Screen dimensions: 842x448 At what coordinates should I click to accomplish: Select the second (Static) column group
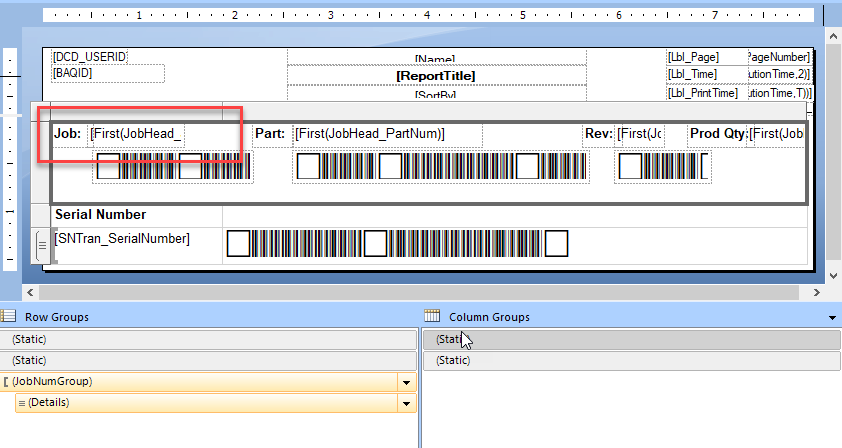632,360
